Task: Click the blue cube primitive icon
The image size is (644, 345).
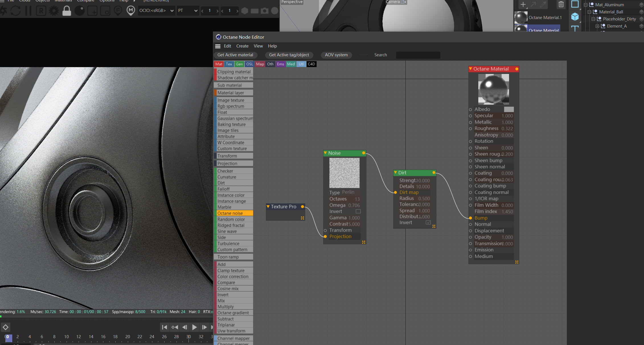Action: click(x=575, y=17)
